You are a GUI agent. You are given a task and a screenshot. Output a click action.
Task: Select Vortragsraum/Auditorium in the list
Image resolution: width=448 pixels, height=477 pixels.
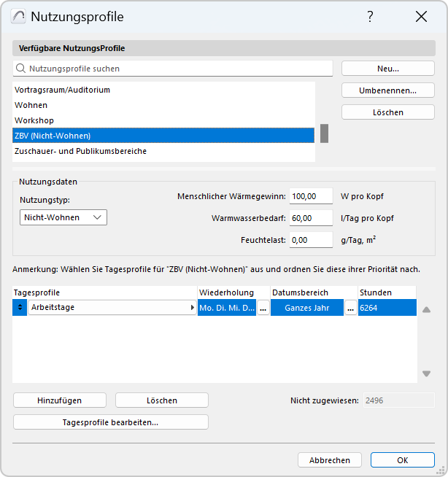click(163, 90)
